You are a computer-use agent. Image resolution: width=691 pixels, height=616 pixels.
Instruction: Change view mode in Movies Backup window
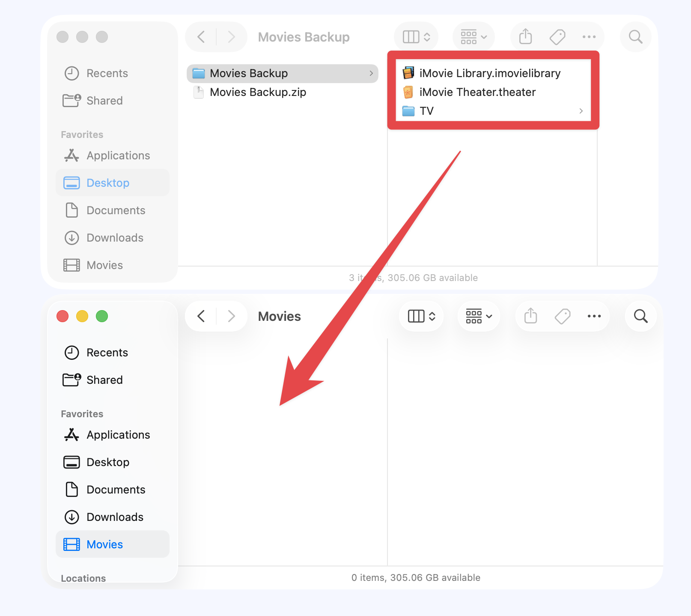(x=416, y=37)
